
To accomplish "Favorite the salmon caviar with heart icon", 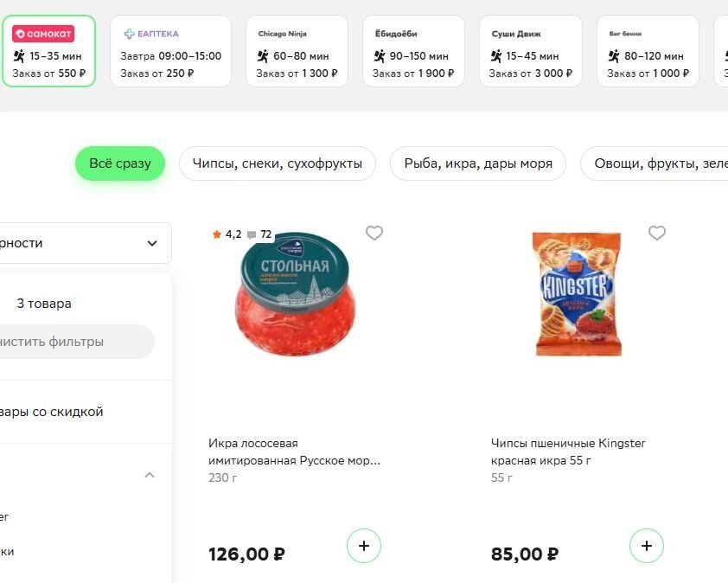I will pos(374,233).
